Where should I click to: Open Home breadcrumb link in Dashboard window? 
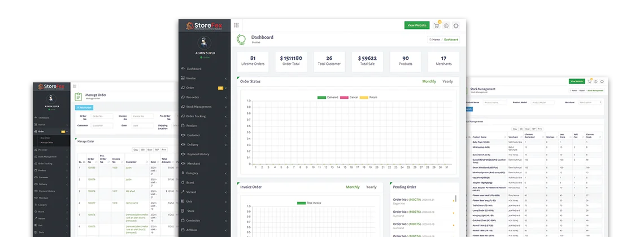[x=436, y=39]
